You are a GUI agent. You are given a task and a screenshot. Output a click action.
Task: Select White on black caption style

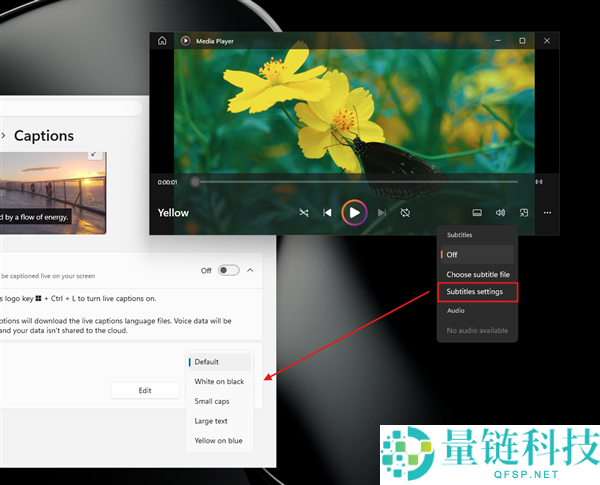(219, 382)
